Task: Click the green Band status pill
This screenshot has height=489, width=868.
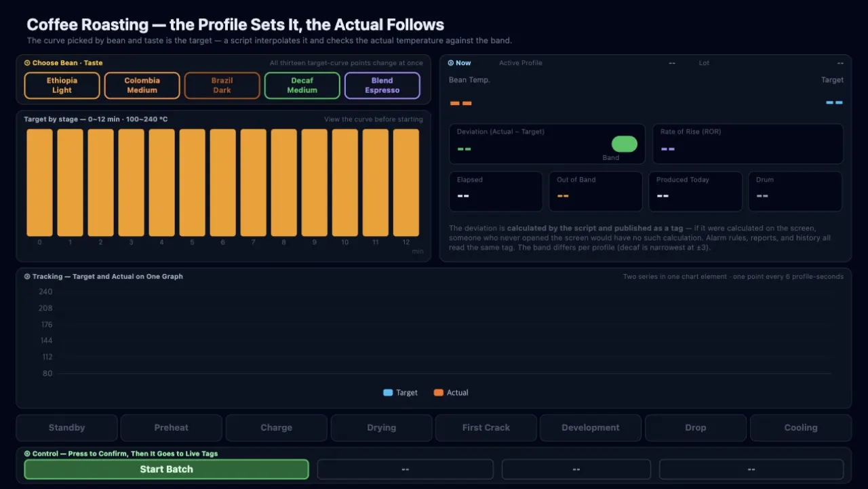Action: pyautogui.click(x=625, y=144)
